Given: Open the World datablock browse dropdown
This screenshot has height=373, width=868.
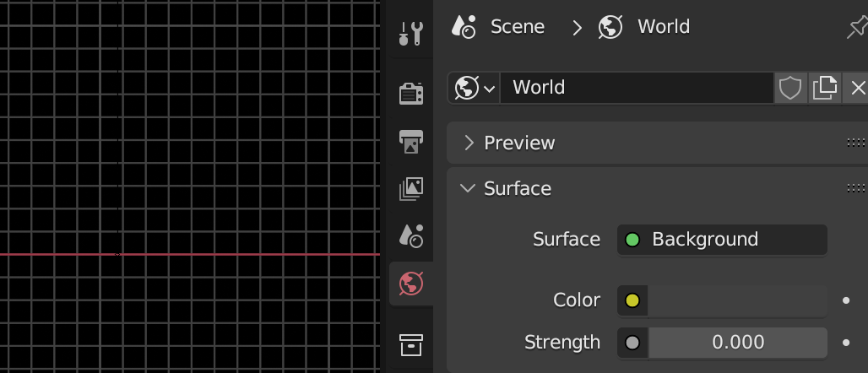Looking at the screenshot, I should point(475,88).
